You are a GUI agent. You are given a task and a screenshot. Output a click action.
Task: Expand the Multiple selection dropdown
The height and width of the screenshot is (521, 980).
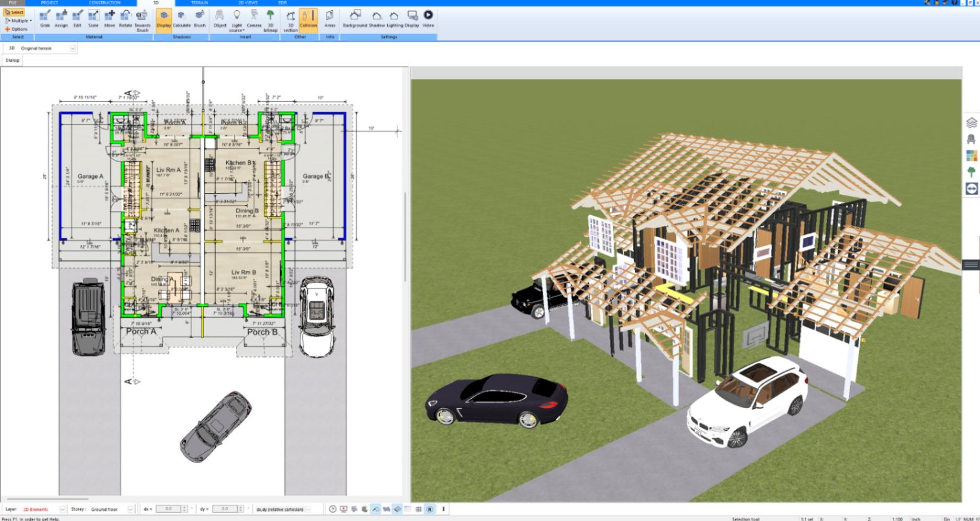click(18, 20)
